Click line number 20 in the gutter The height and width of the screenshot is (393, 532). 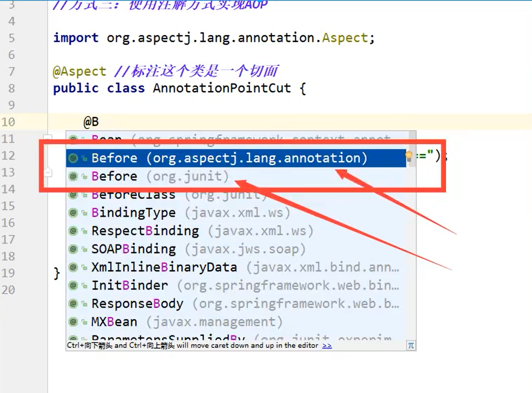pyautogui.click(x=8, y=290)
